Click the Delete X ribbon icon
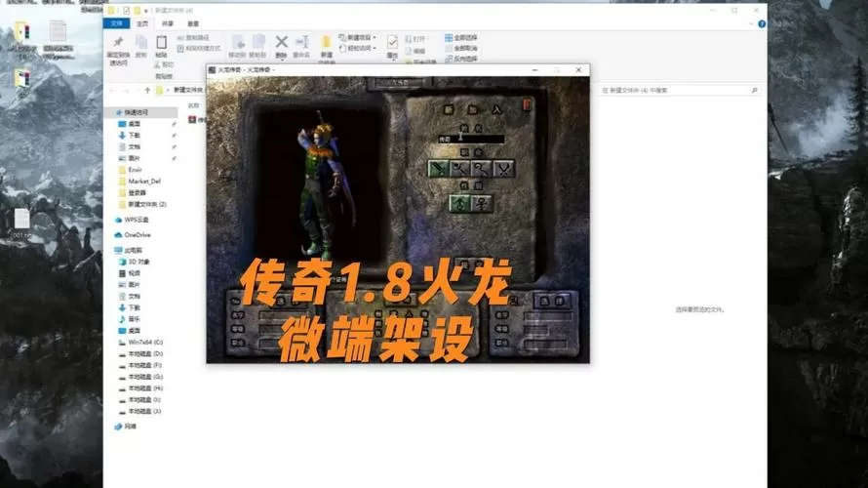The image size is (868, 488). pos(281,47)
